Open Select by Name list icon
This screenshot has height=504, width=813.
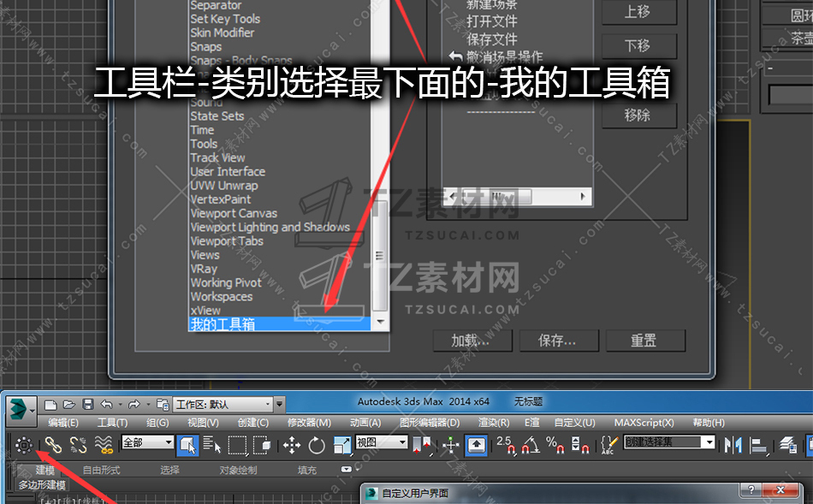211,445
